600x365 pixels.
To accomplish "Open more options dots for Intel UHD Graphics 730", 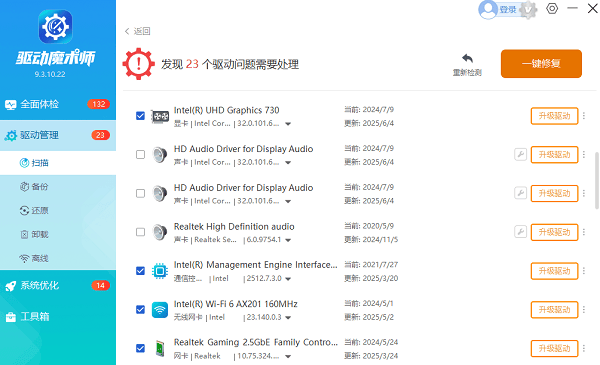I will (584, 116).
